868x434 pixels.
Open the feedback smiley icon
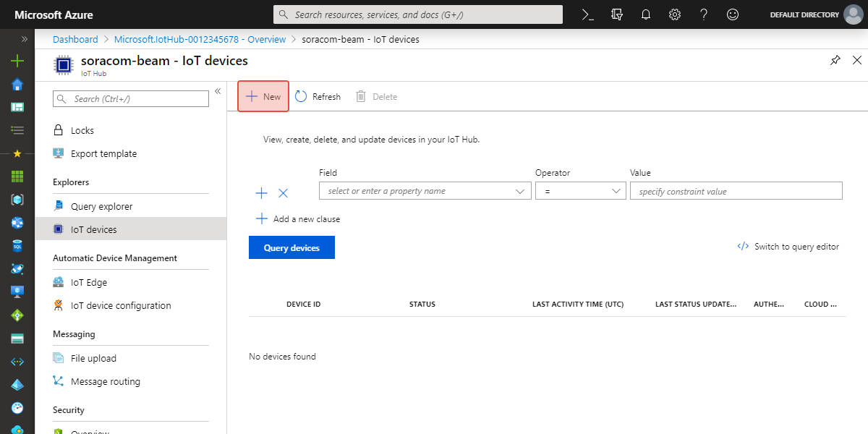click(x=733, y=14)
